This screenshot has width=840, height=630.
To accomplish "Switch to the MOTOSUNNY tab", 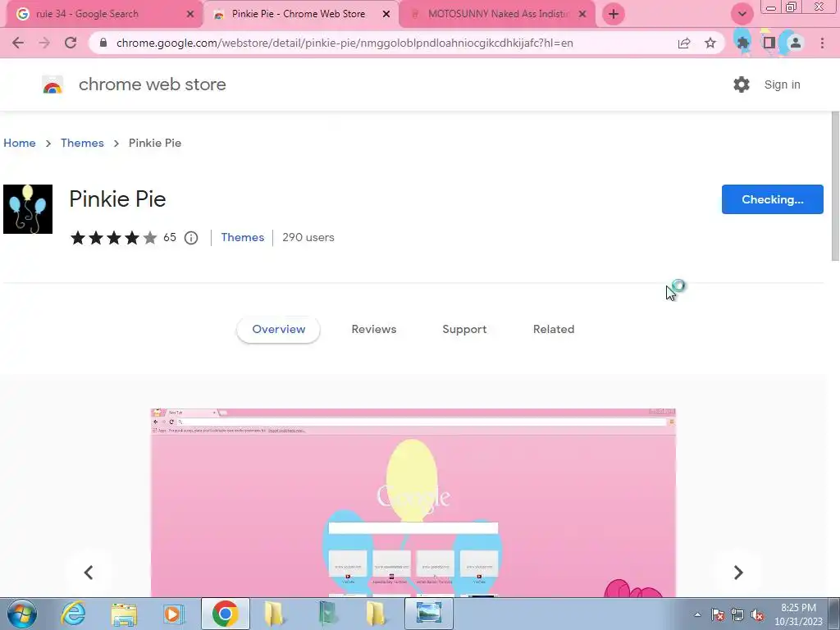I will tap(498, 14).
